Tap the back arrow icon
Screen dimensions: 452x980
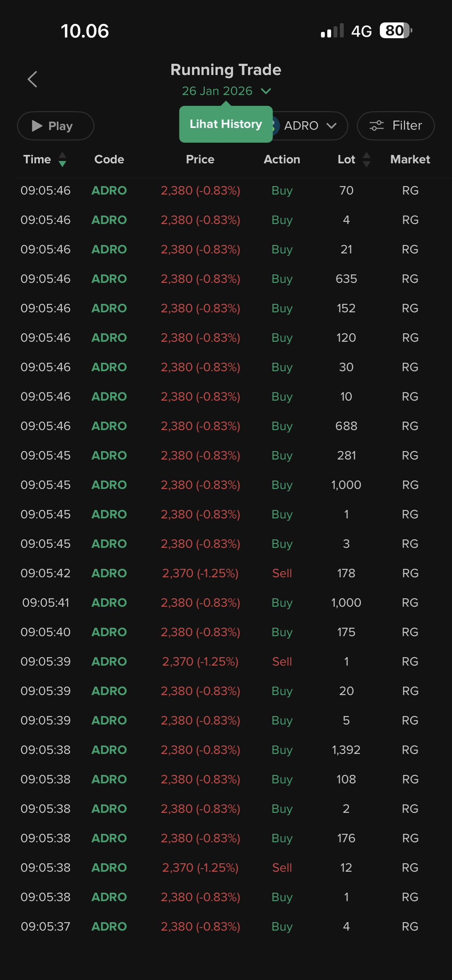tap(33, 79)
